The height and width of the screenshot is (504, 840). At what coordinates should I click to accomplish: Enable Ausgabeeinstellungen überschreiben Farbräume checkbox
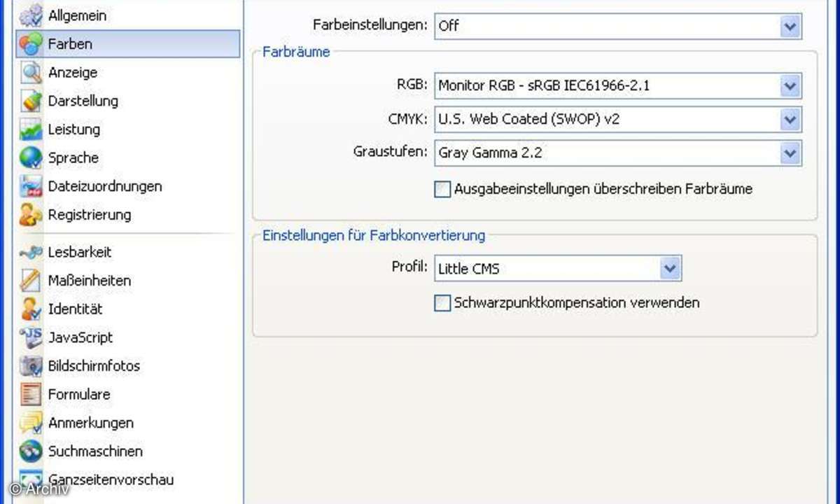442,189
